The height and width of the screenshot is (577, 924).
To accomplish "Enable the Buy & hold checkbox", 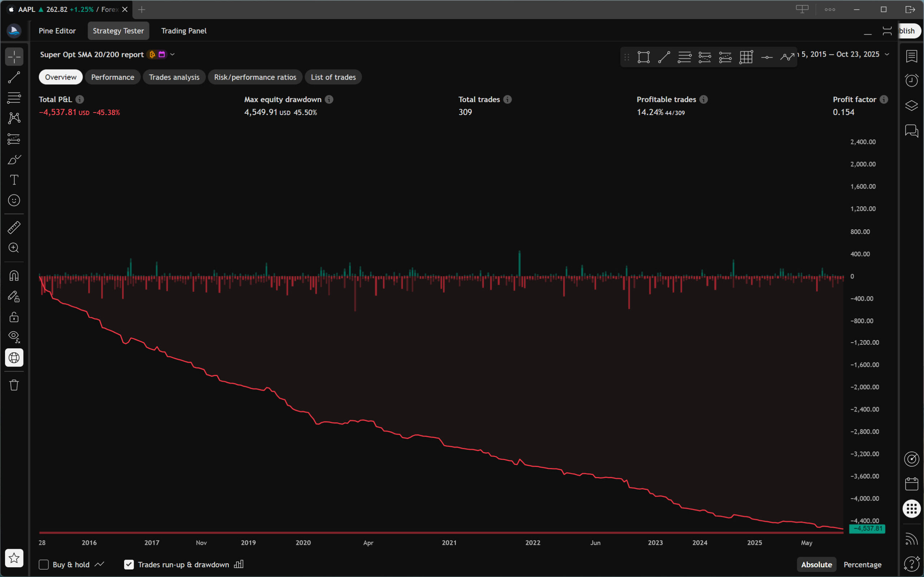I will 44,564.
